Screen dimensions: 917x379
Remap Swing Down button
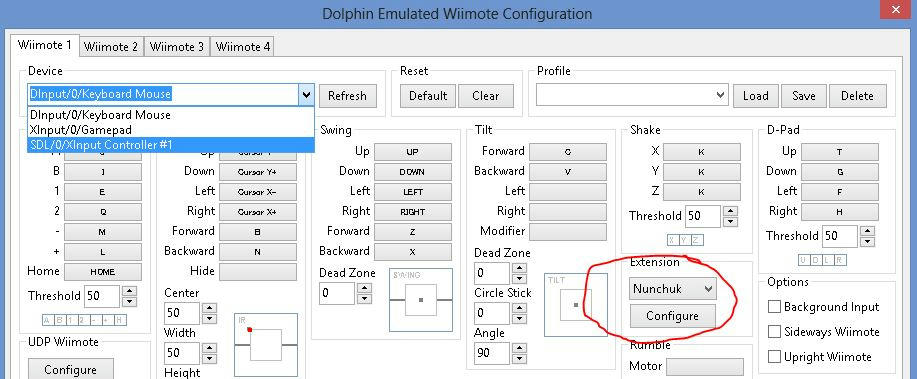coord(413,172)
